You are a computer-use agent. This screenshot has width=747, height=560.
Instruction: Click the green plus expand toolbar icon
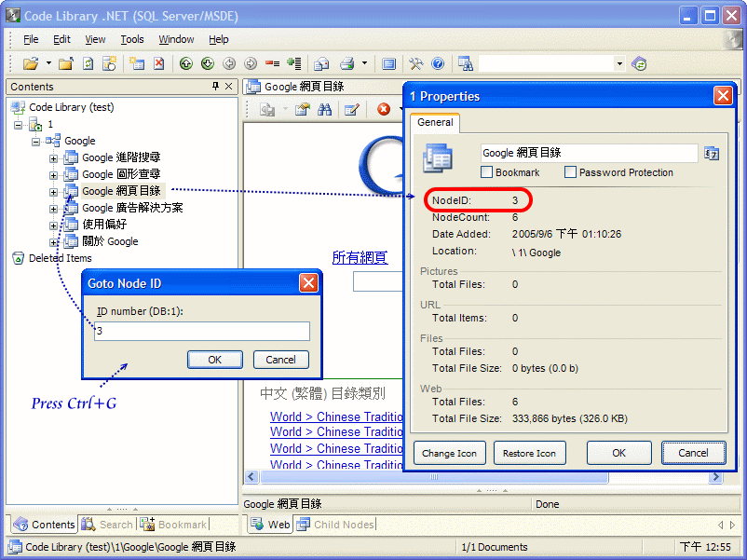294,63
